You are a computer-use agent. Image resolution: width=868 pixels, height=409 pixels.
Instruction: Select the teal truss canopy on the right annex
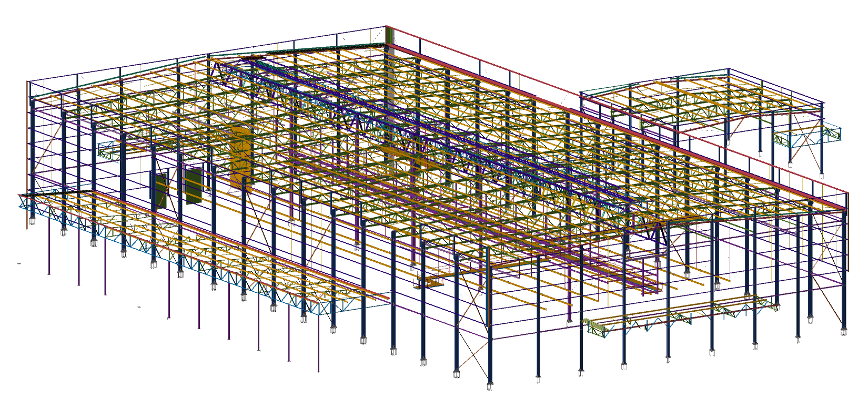(808, 137)
